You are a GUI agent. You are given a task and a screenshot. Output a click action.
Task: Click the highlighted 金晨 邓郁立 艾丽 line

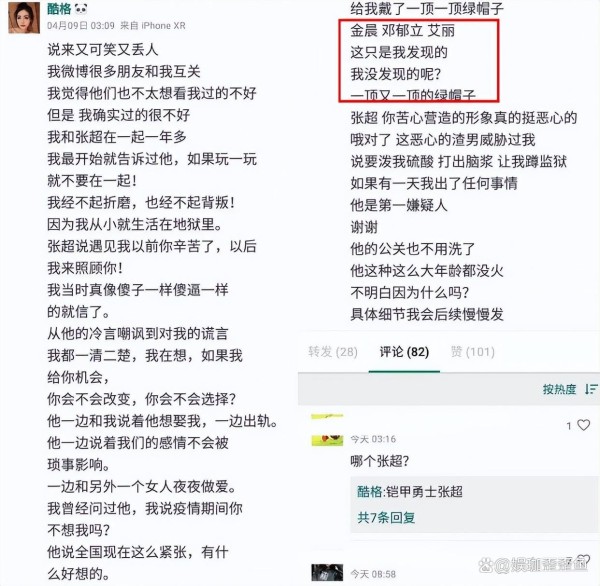pos(403,31)
